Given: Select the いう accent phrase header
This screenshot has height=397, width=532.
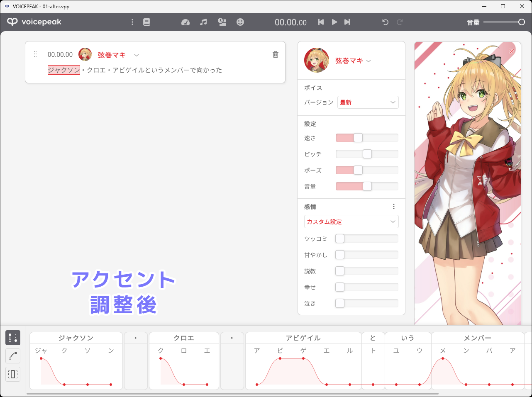Looking at the screenshot, I should [x=408, y=338].
